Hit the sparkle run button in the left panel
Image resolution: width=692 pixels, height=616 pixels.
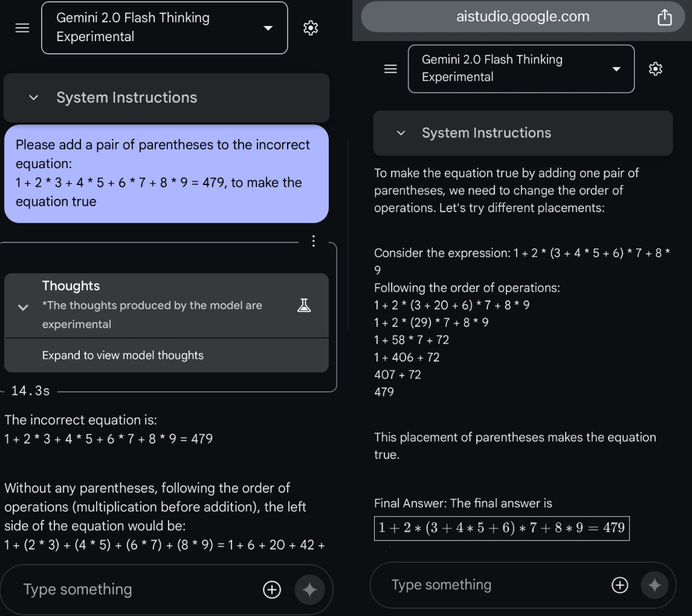click(x=309, y=590)
